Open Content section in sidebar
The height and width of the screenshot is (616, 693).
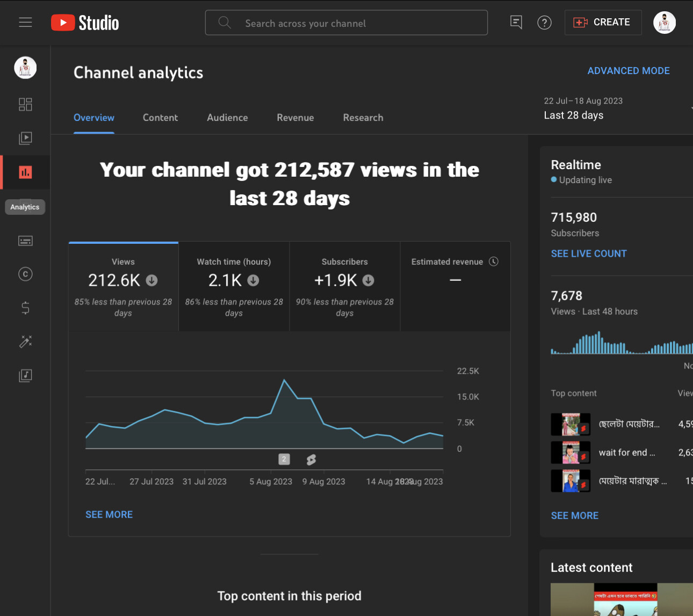25,138
